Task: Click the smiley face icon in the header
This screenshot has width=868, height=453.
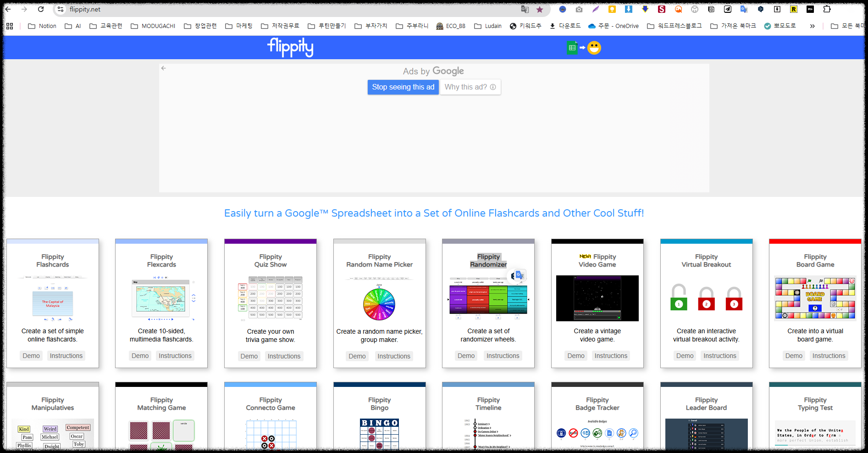Action: tap(594, 47)
